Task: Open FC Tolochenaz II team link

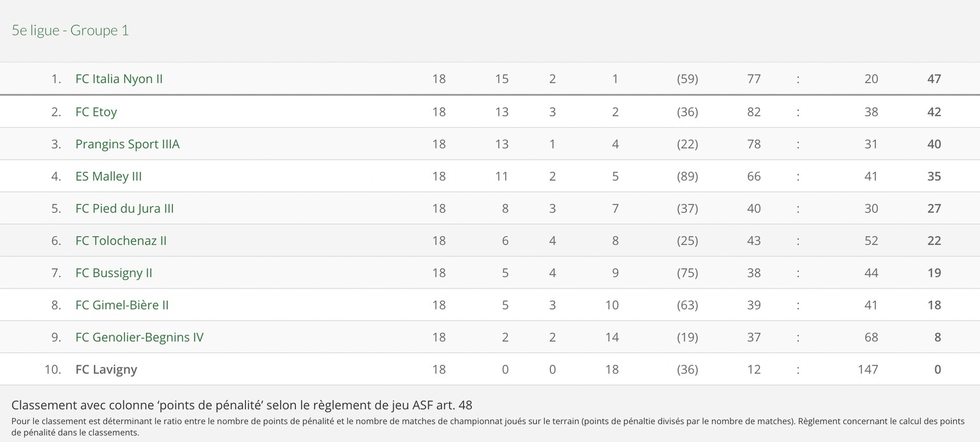Action: [x=121, y=241]
